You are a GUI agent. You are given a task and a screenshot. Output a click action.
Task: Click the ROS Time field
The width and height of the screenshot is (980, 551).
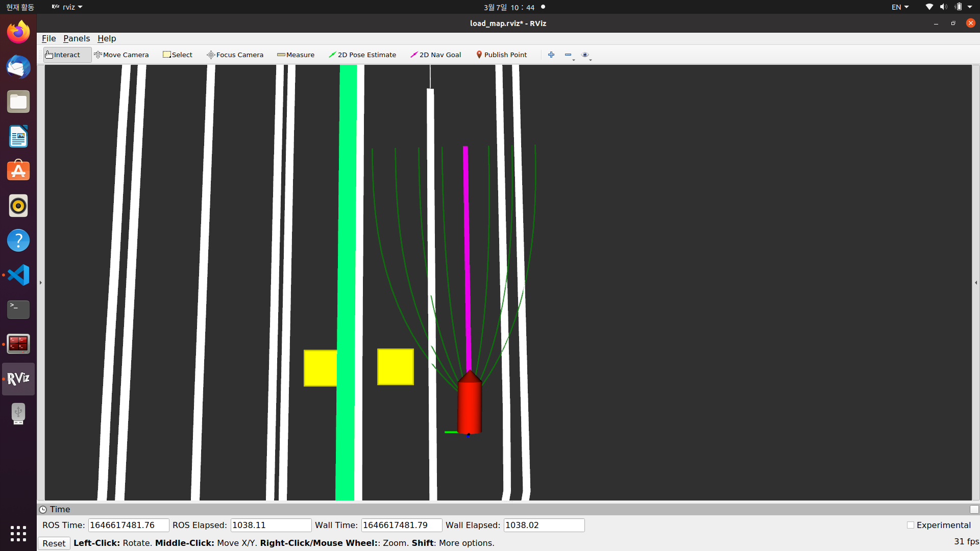(x=129, y=525)
